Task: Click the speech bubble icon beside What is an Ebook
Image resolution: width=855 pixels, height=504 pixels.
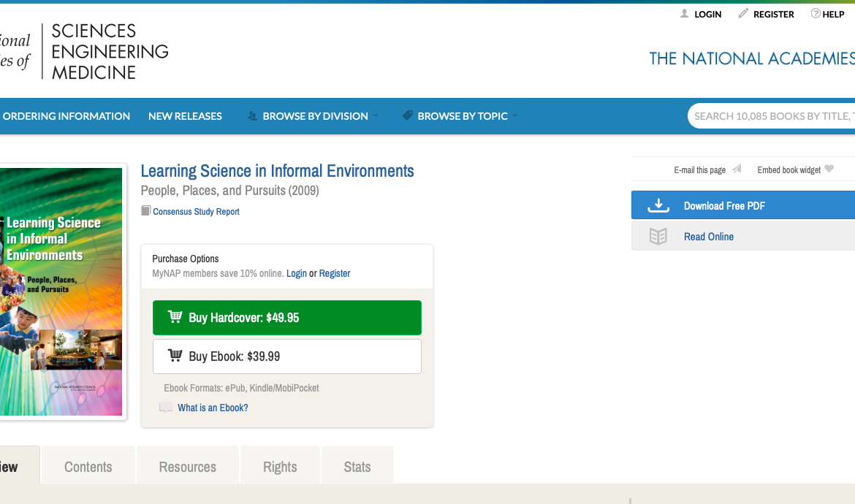Action: coord(166,408)
